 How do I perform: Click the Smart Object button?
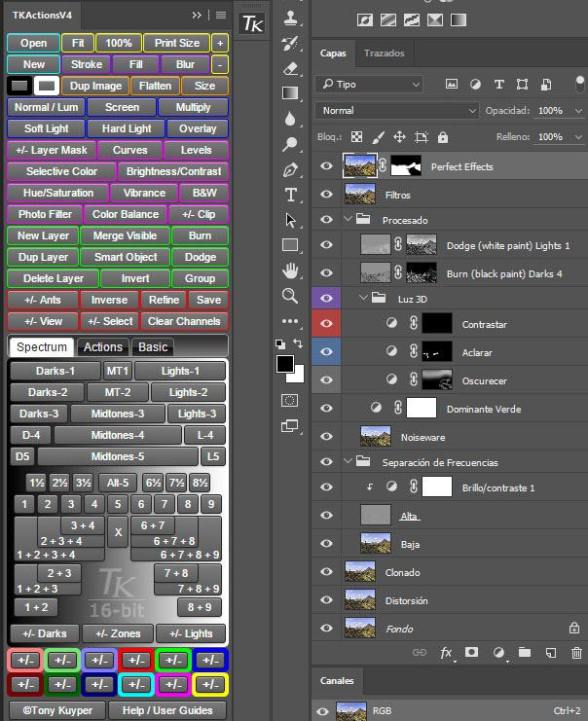tap(126, 257)
